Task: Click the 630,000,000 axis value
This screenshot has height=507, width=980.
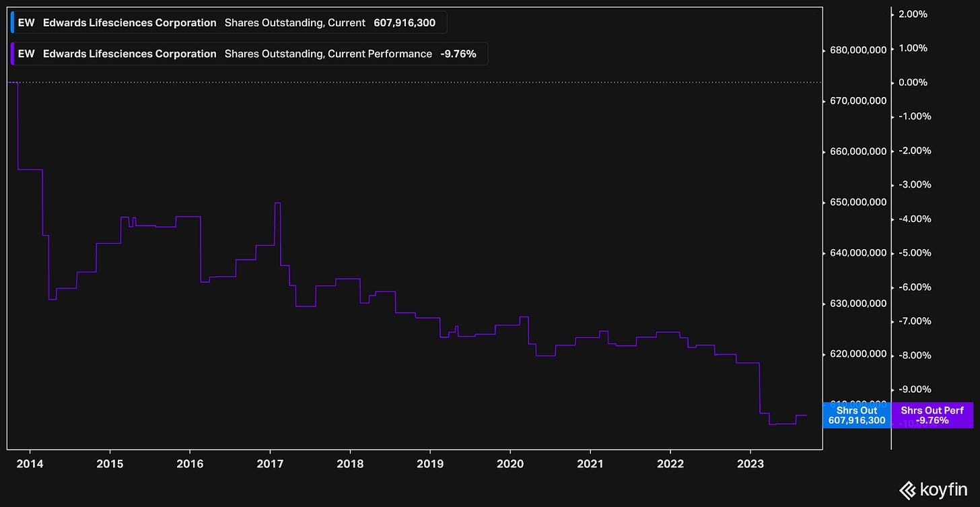Action: click(x=858, y=304)
